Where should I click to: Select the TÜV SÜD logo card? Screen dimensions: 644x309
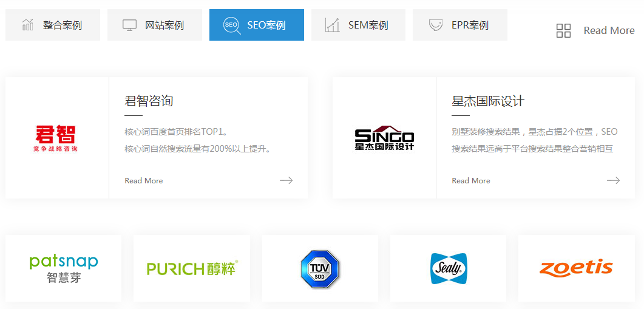(320, 268)
